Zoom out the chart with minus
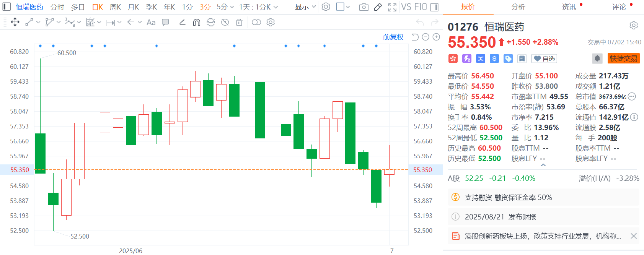 pyautogui.click(x=426, y=37)
